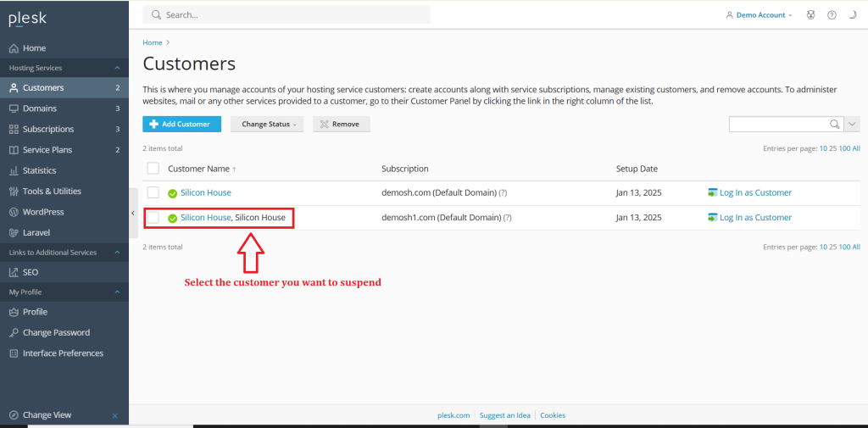Screen dimensions: 868x428
Task: Open Subscriptions in the sidebar
Action: 64,129
